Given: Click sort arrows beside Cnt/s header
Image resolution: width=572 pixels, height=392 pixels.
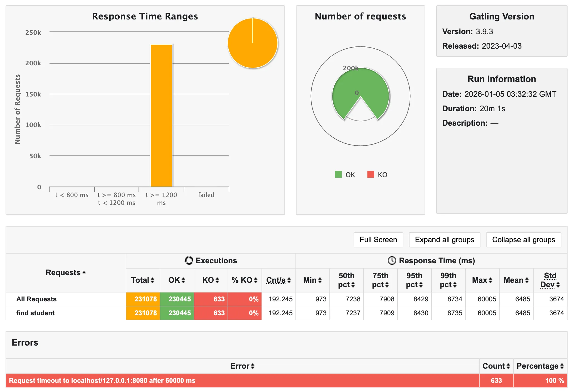Looking at the screenshot, I should point(289,280).
